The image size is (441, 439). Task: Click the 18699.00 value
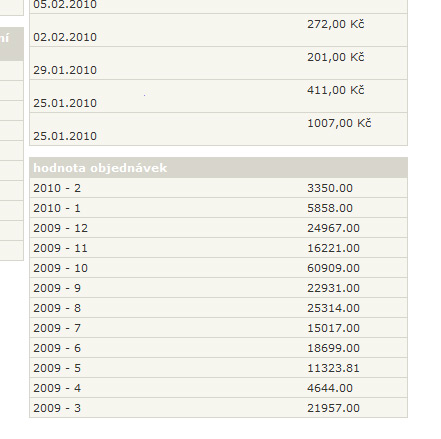click(333, 348)
